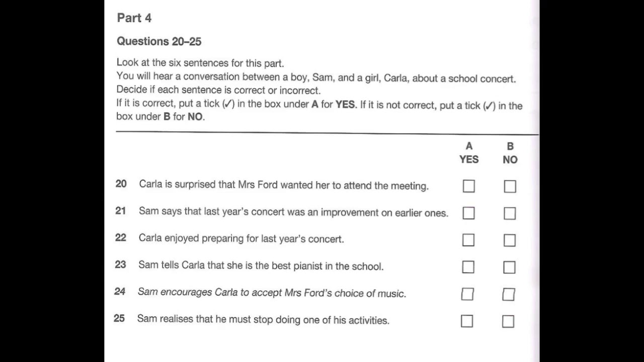Check the YES box for question 25
Screen dimensions: 644x362
[x=467, y=321]
